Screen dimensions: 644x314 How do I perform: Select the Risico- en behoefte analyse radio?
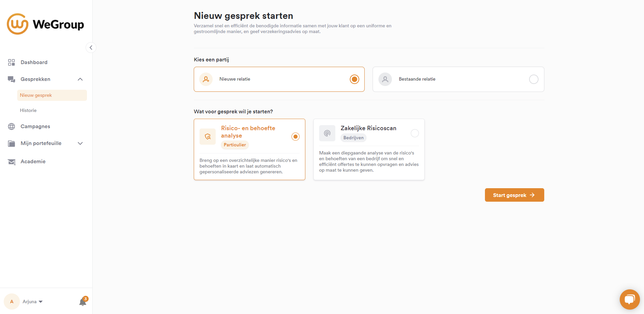(296, 137)
